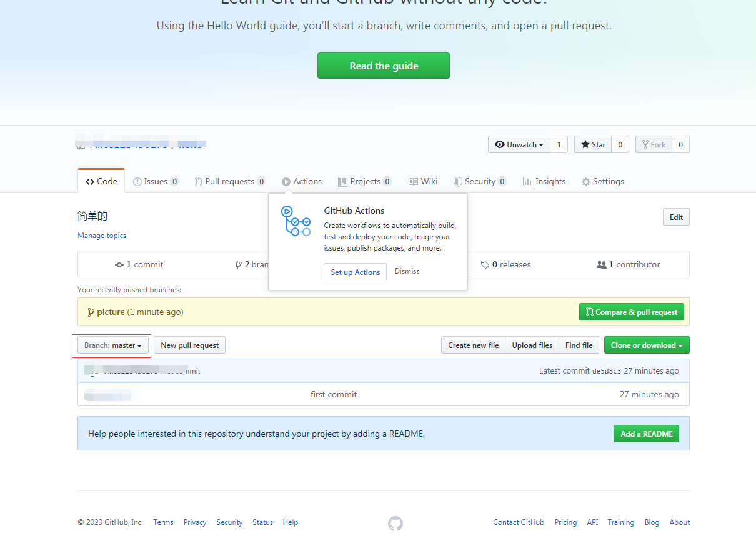View the 0 releases page
756x551 pixels.
(x=506, y=264)
